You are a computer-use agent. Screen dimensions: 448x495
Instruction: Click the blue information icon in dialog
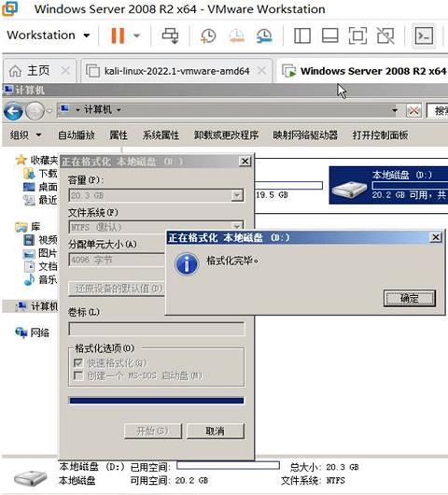(x=187, y=264)
